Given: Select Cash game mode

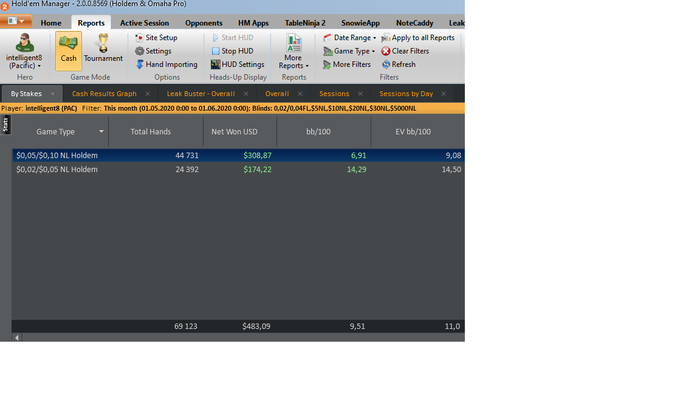Looking at the screenshot, I should (68, 50).
